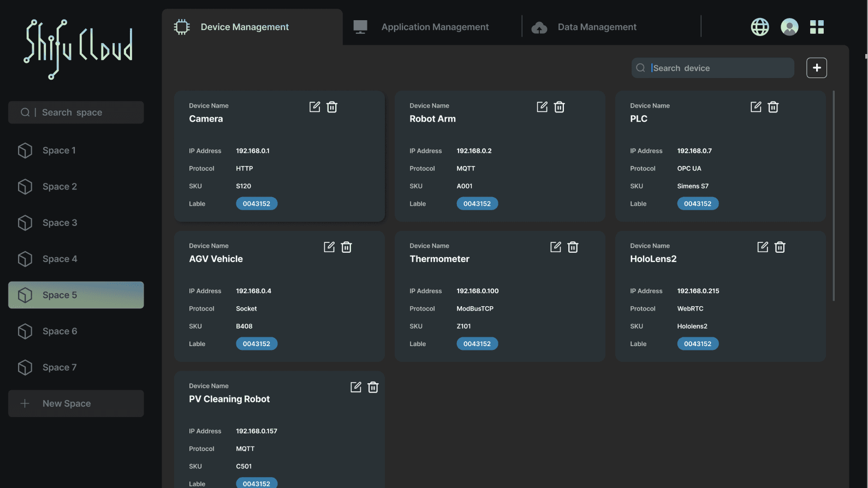This screenshot has width=868, height=488.
Task: Open the grid apps menu icon
Action: [817, 27]
